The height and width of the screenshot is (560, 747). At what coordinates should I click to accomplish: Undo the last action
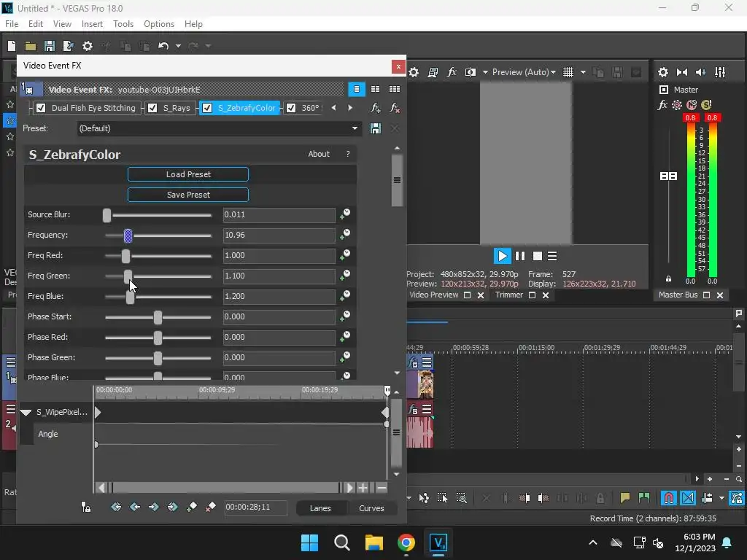(163, 46)
